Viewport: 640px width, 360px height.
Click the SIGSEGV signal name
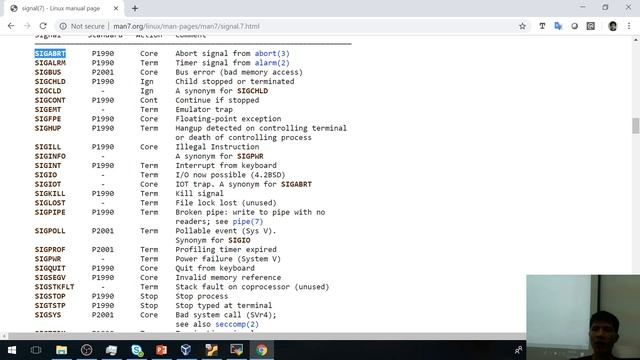click(x=50, y=278)
